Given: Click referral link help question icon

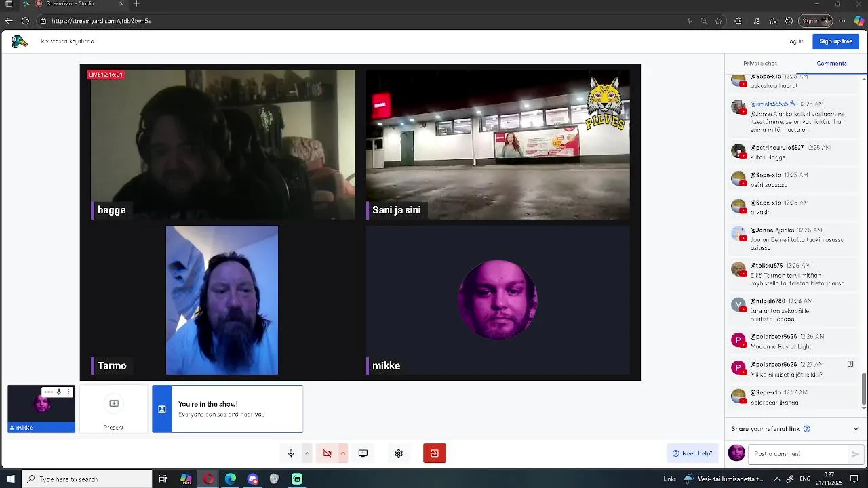Looking at the screenshot, I should coord(806,429).
